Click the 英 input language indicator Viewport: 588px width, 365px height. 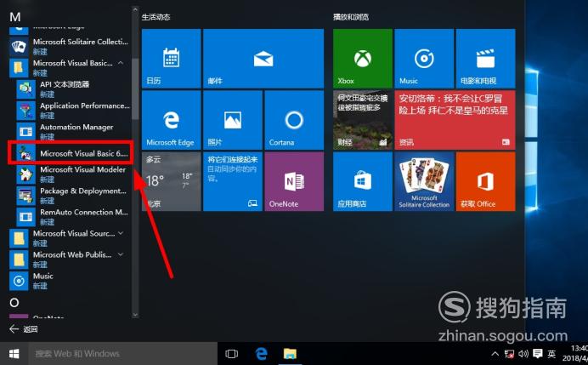[x=551, y=354]
